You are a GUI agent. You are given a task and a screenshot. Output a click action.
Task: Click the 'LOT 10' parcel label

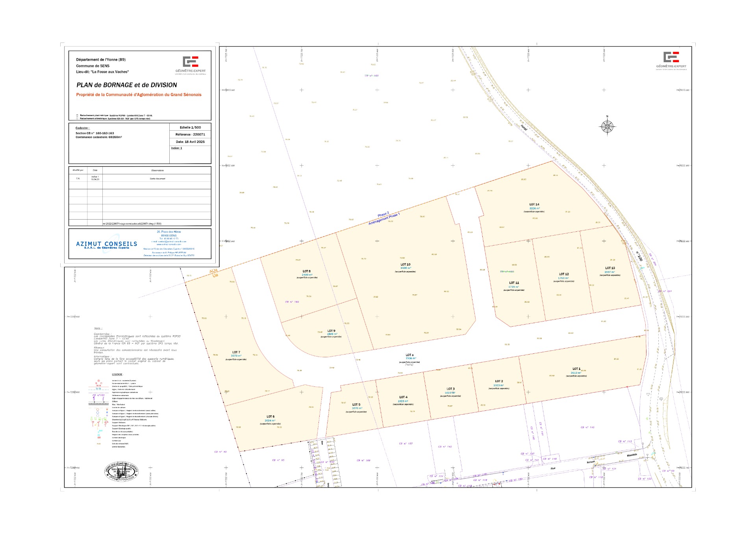pos(405,264)
